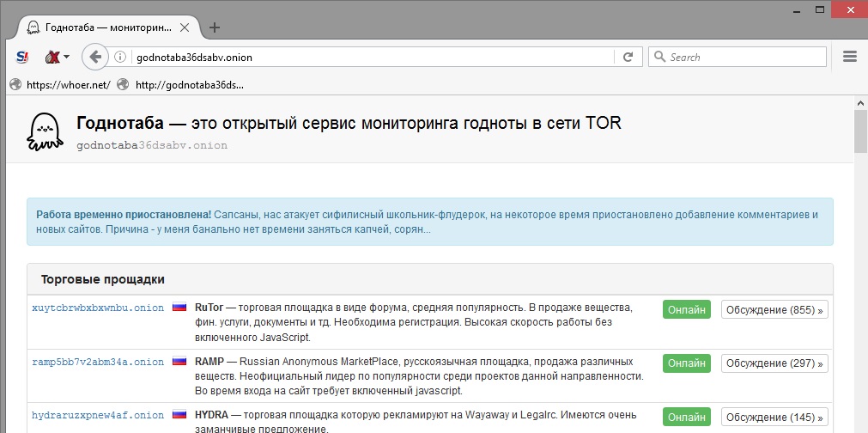Click the Russian flag in RAMP row

point(179,362)
